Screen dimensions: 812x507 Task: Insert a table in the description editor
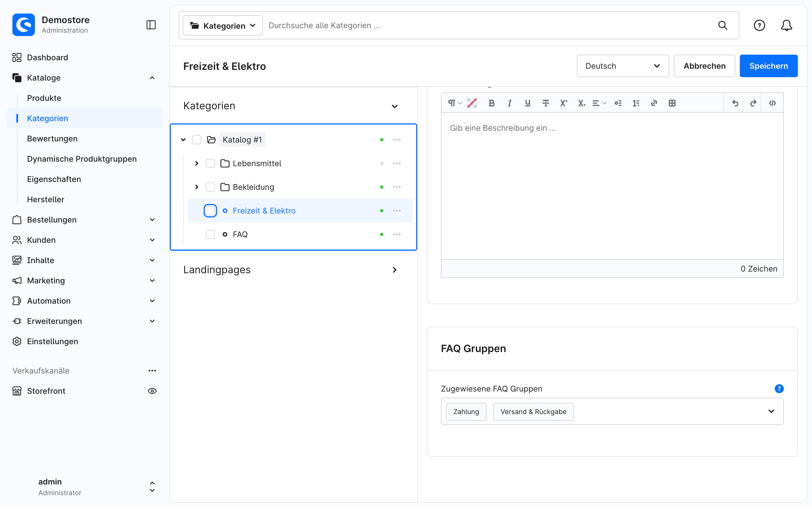click(x=672, y=103)
